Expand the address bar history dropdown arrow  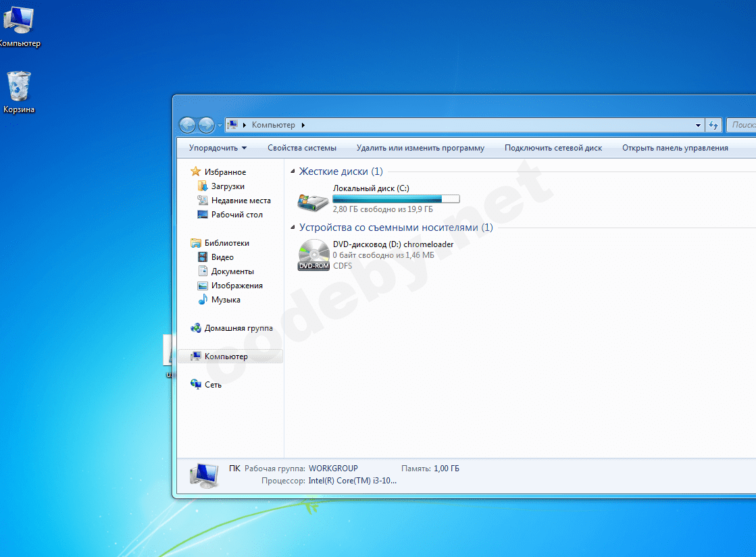(698, 126)
